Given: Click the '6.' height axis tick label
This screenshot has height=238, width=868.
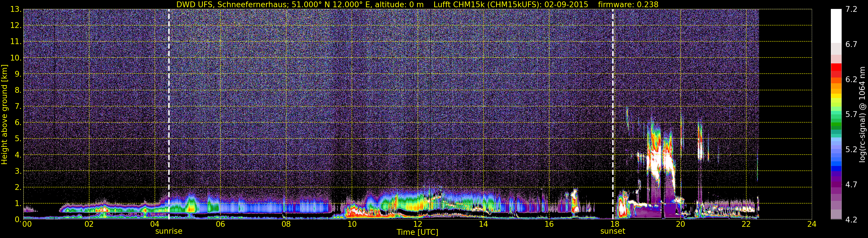Looking at the screenshot, I should click(18, 122).
